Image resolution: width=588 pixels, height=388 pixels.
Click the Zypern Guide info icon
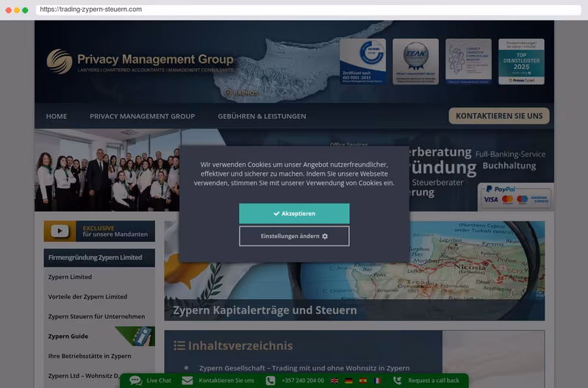click(x=143, y=337)
